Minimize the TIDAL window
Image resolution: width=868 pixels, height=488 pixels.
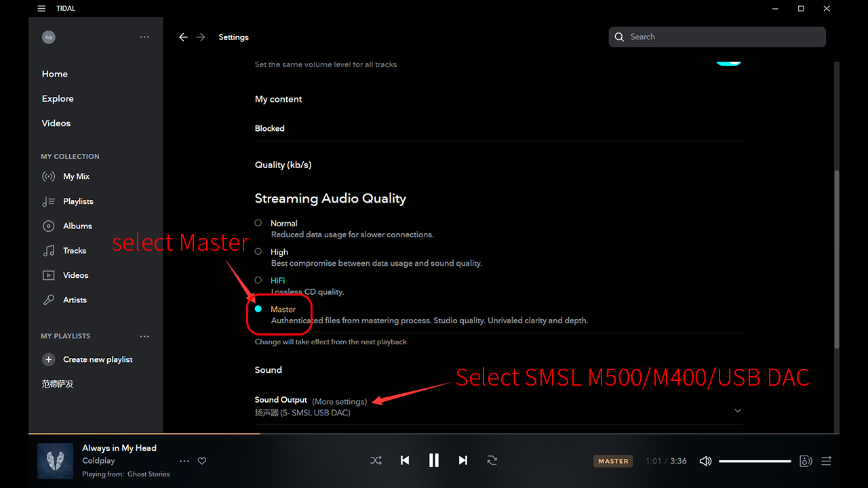tap(775, 9)
